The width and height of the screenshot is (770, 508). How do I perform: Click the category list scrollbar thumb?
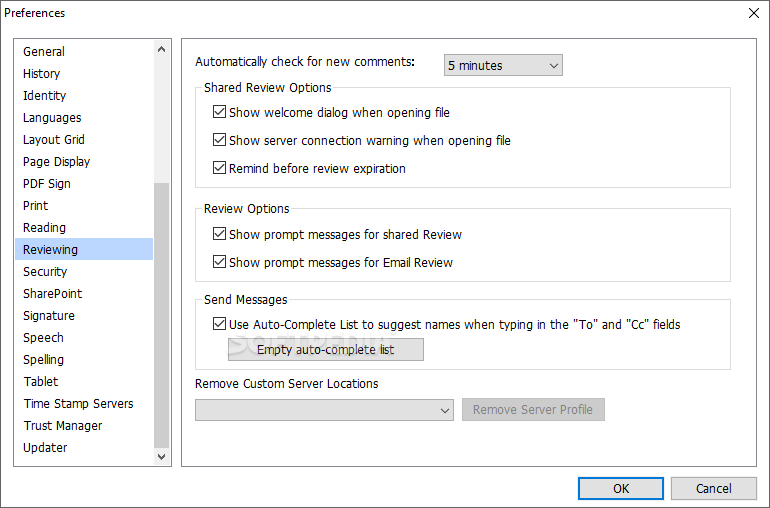click(x=162, y=315)
